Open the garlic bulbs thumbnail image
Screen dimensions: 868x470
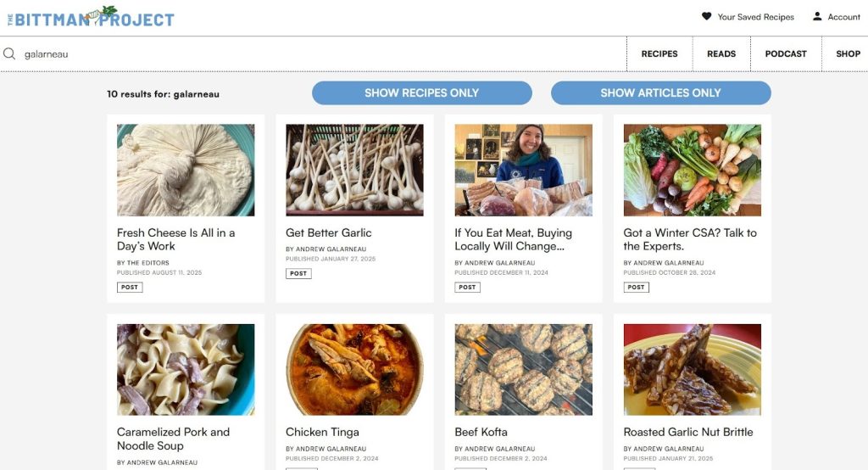coord(354,170)
